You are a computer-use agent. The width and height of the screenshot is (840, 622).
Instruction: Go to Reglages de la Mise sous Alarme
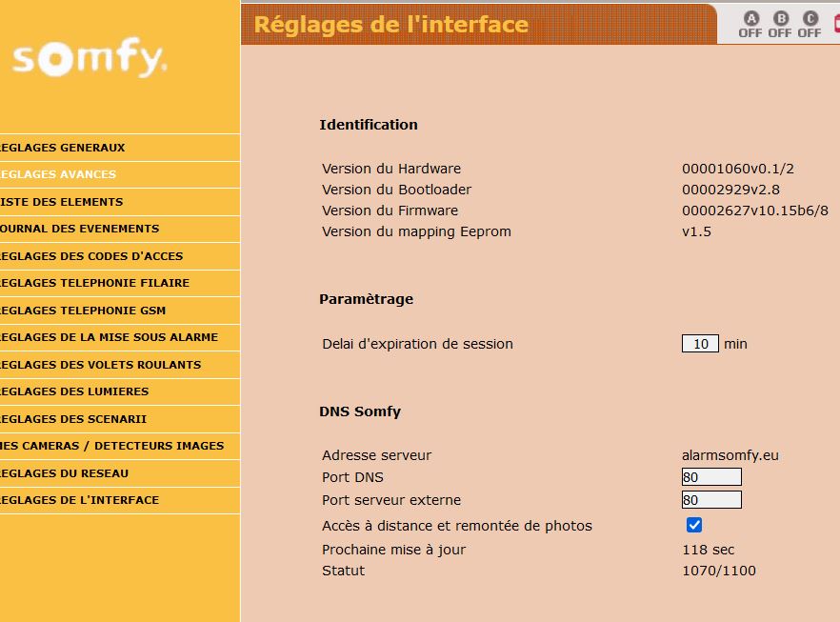109,337
